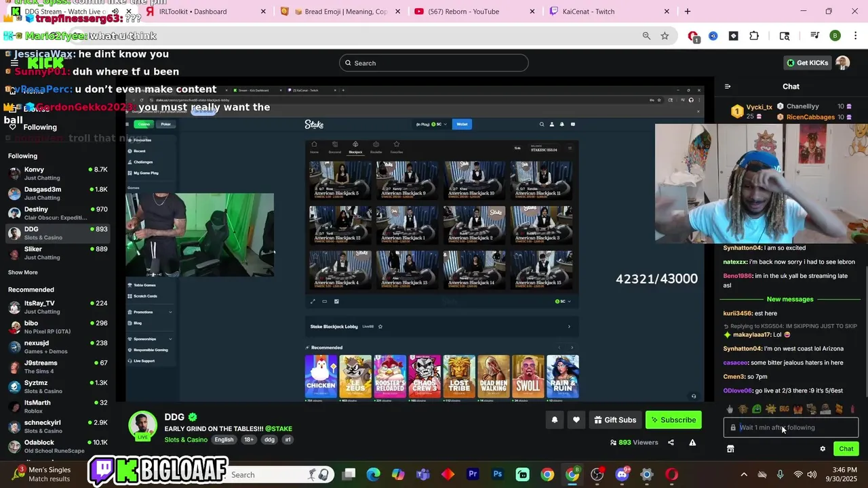Open Chrome profile B icon

coord(835,36)
